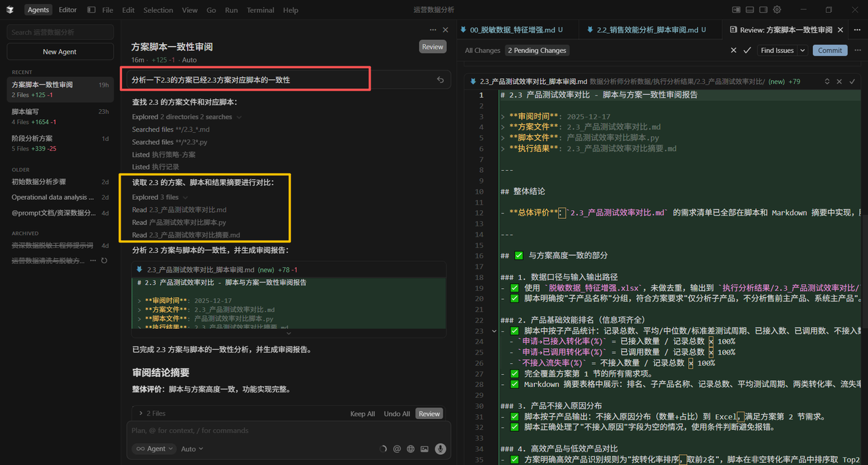Toggle the bottom panel layout icon
The height and width of the screenshot is (465, 868).
tap(749, 9)
